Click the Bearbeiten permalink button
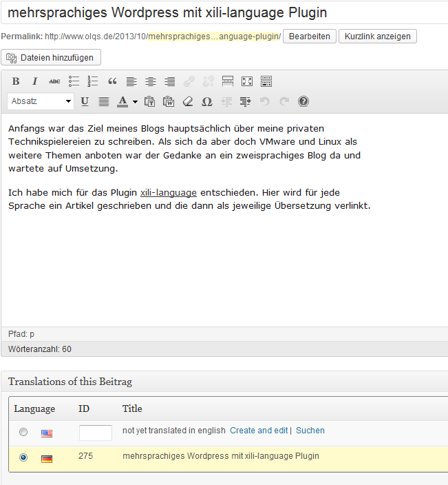448x485 pixels. [310, 37]
